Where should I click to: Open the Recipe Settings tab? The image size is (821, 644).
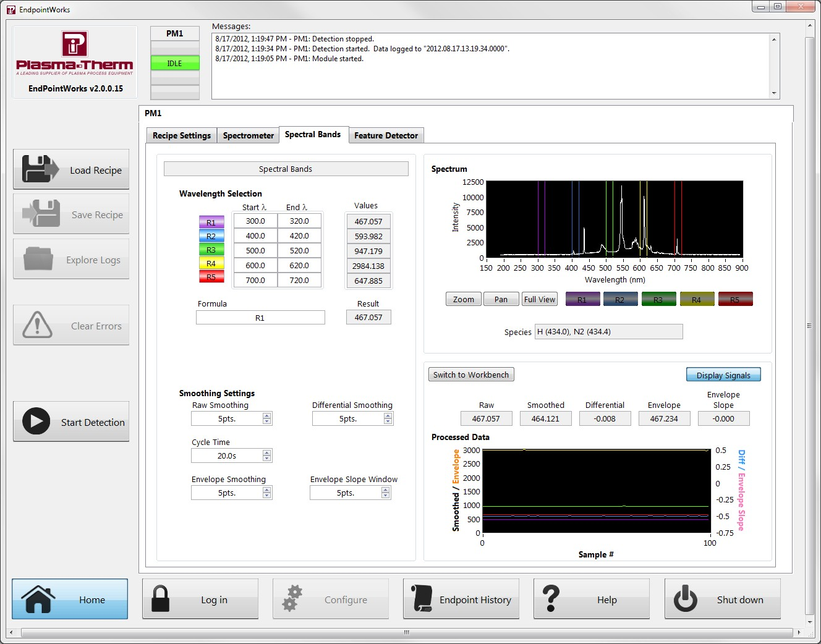click(181, 135)
